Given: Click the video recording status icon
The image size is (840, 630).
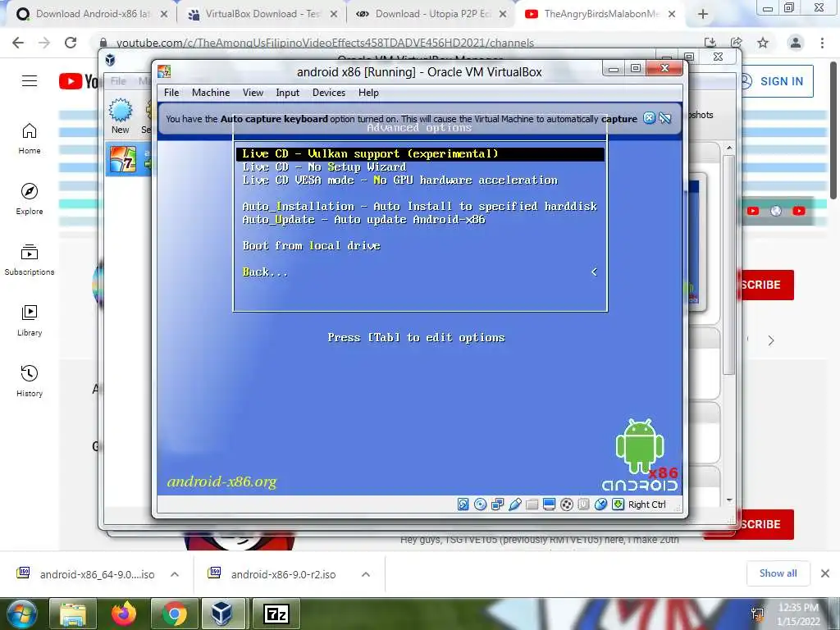Looking at the screenshot, I should pos(566,504).
